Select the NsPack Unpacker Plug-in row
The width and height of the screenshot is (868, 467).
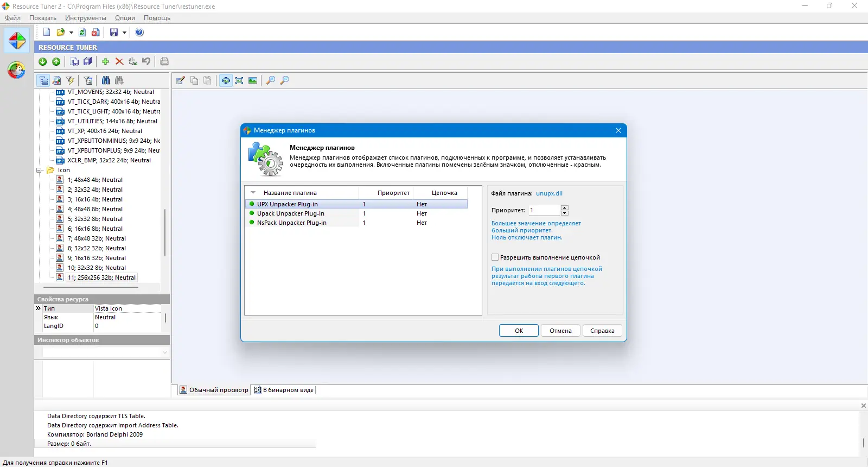tap(356, 223)
